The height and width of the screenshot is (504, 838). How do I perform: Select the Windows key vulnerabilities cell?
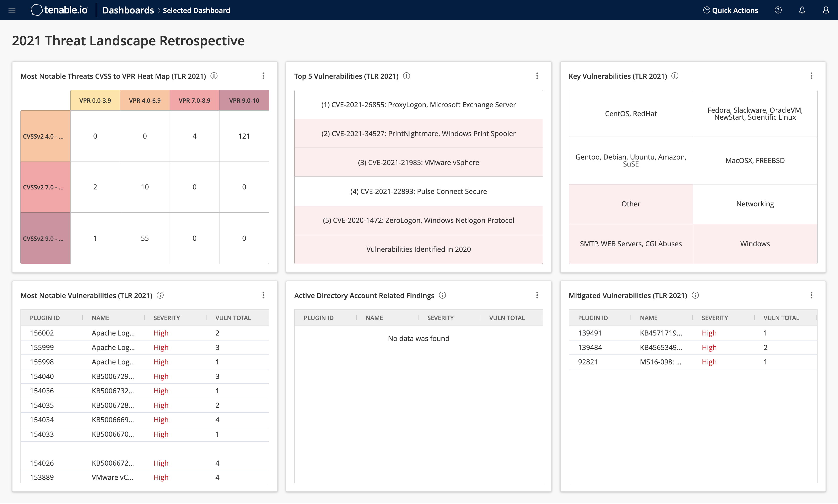pyautogui.click(x=755, y=244)
